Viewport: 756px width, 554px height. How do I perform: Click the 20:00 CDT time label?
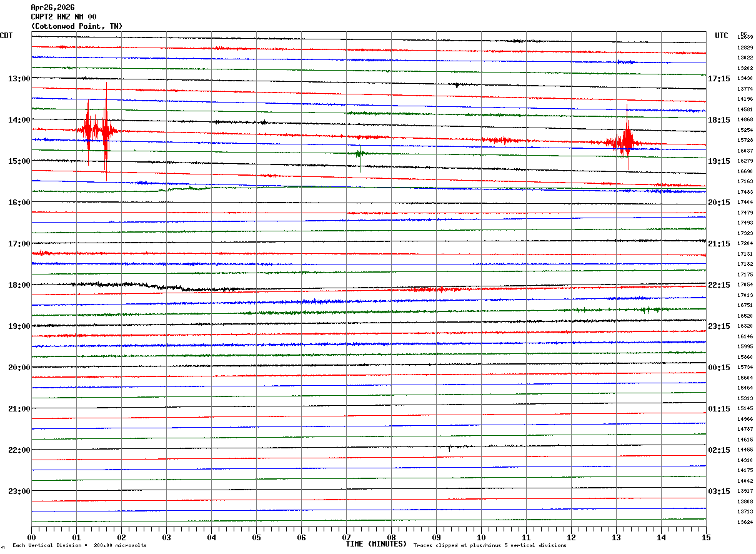click(x=19, y=368)
